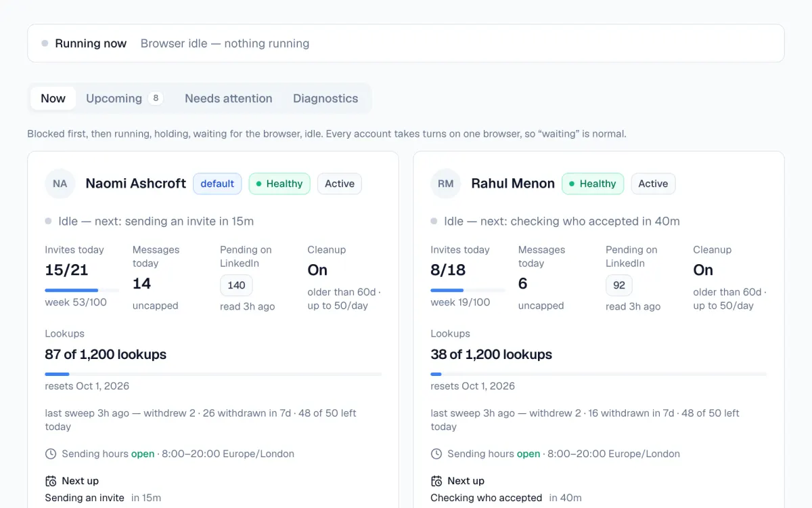
Task: Click Rahul Menon's Healthy badge
Action: 593,184
